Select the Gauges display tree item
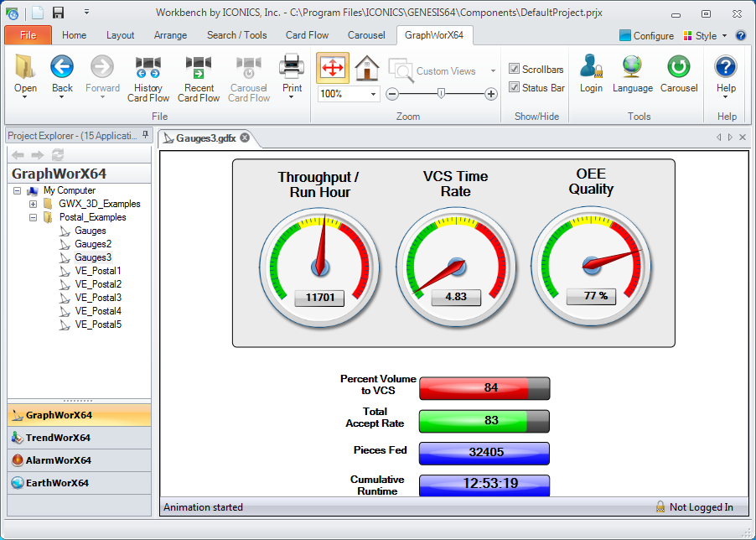Viewport: 756px width, 540px height. click(91, 231)
